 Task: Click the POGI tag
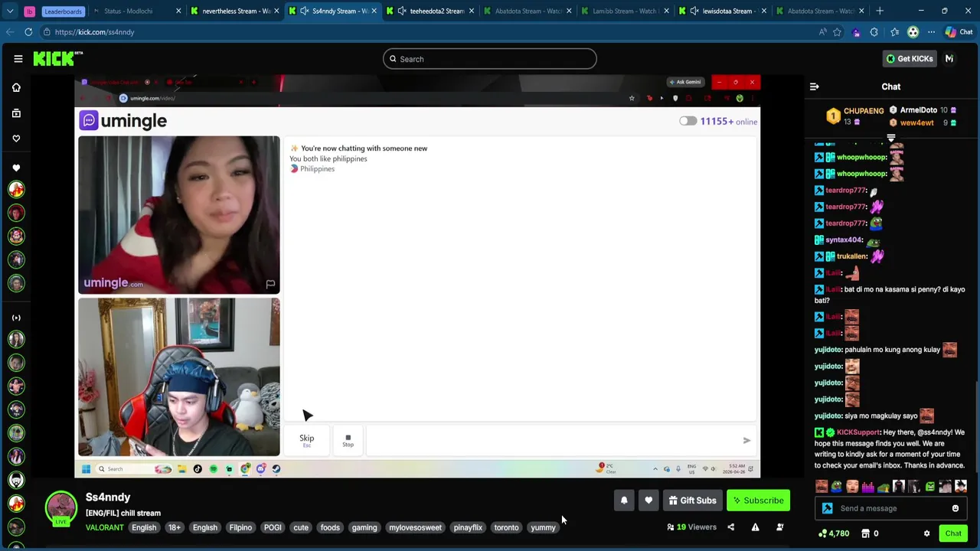273,527
